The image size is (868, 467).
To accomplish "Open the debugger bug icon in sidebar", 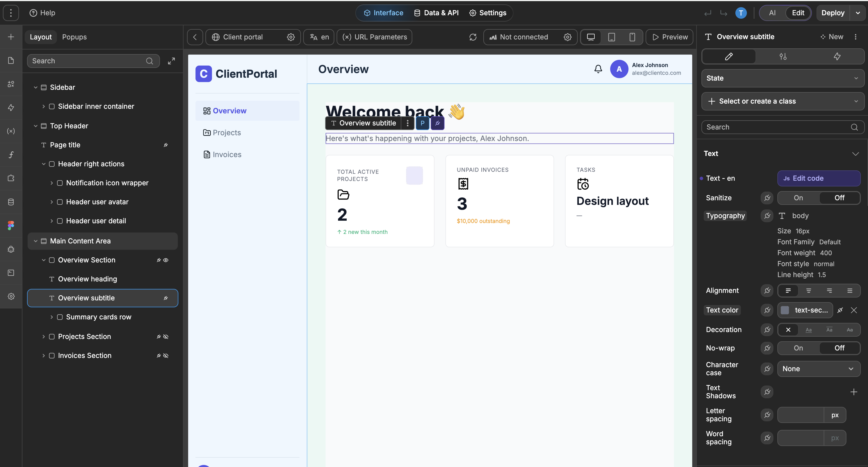I will 11,249.
